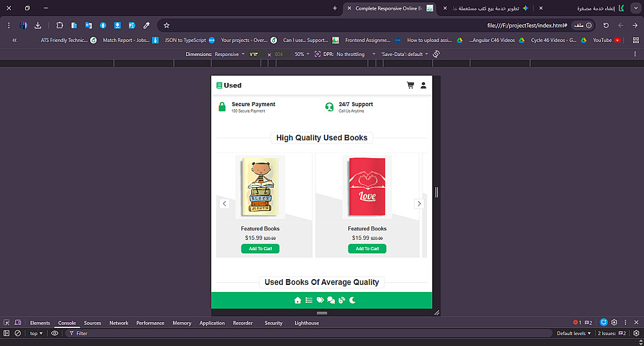
Task: Click the 24/7 Support headset icon
Action: click(329, 107)
